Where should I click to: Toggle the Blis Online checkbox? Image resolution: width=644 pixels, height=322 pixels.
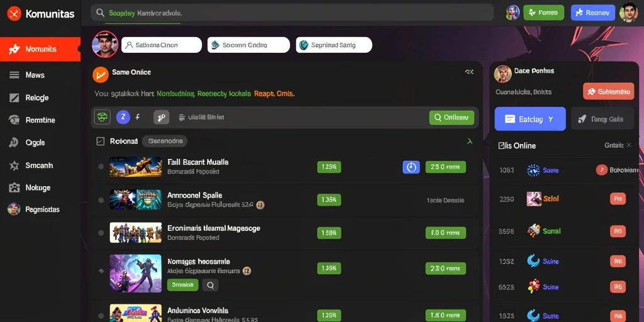[501, 145]
